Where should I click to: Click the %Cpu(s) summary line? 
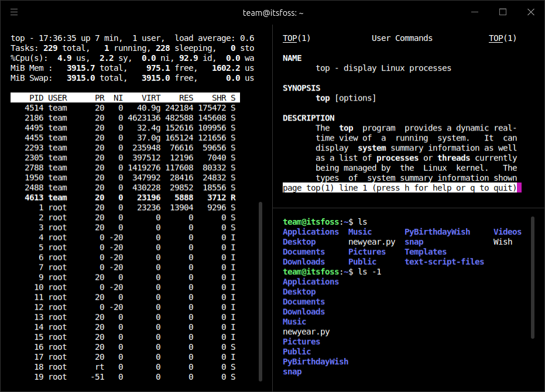click(132, 58)
